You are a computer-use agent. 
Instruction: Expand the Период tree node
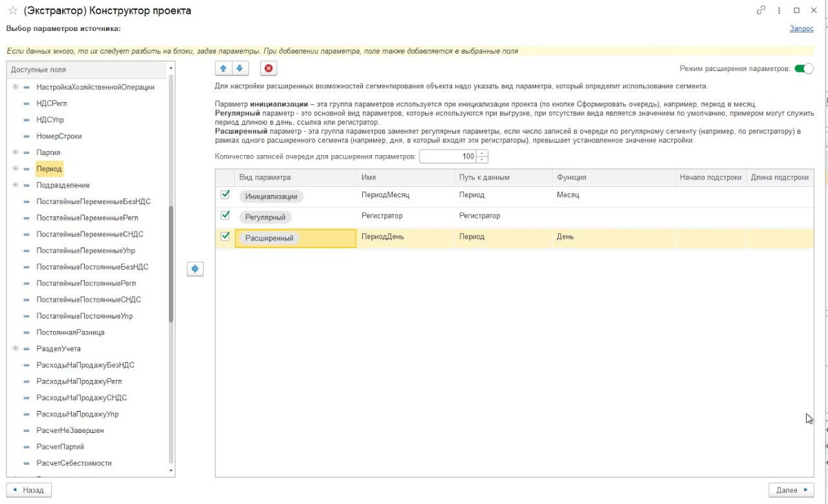[15, 169]
